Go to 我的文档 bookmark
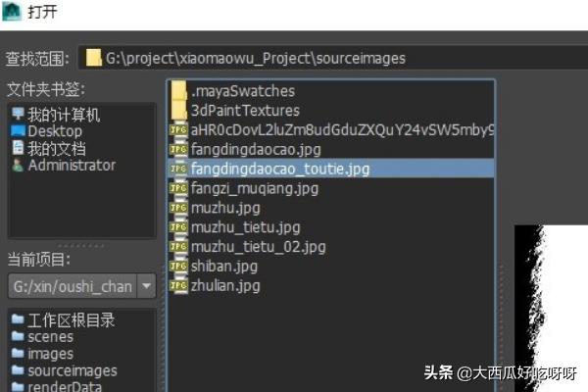The width and height of the screenshot is (588, 392). coord(56,149)
